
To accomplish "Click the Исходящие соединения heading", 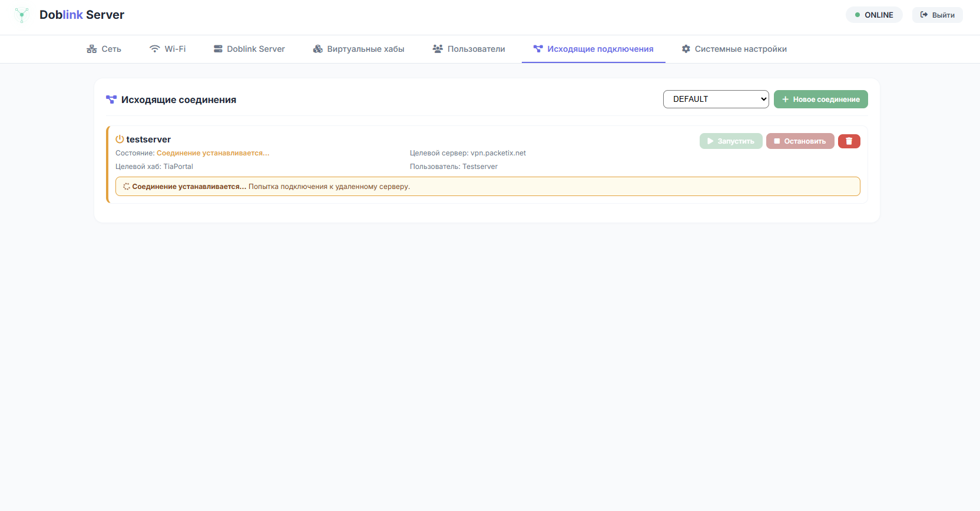I will pos(178,100).
